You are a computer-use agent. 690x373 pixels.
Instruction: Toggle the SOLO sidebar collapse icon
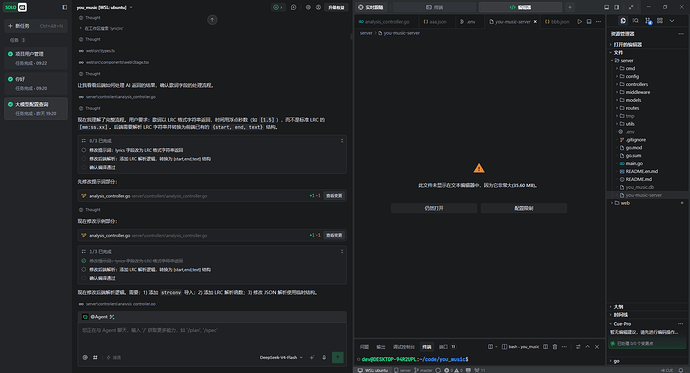point(65,7)
